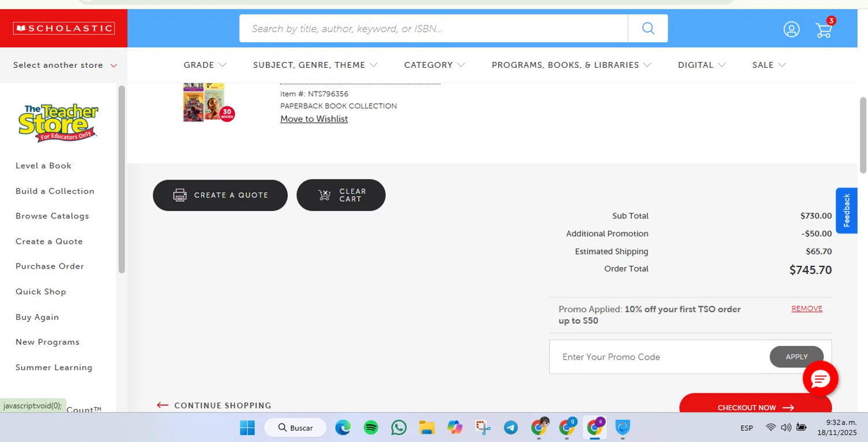This screenshot has height=442, width=868.
Task: Open the Windows Start menu
Action: (247, 428)
